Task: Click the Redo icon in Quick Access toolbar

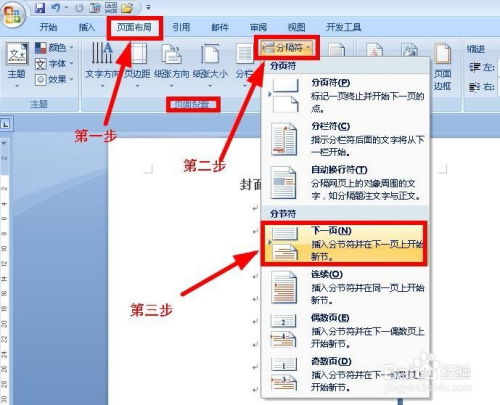Action: point(79,7)
